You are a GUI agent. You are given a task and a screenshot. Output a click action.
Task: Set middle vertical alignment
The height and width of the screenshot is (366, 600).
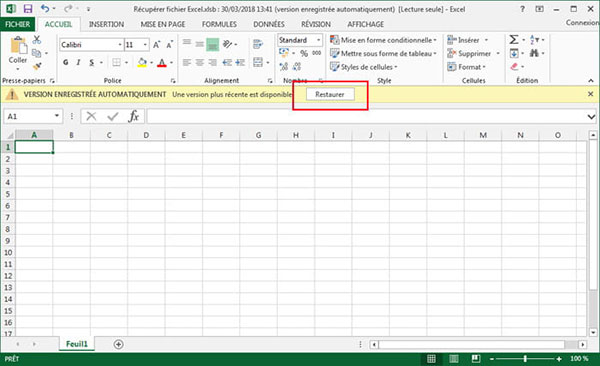point(199,44)
